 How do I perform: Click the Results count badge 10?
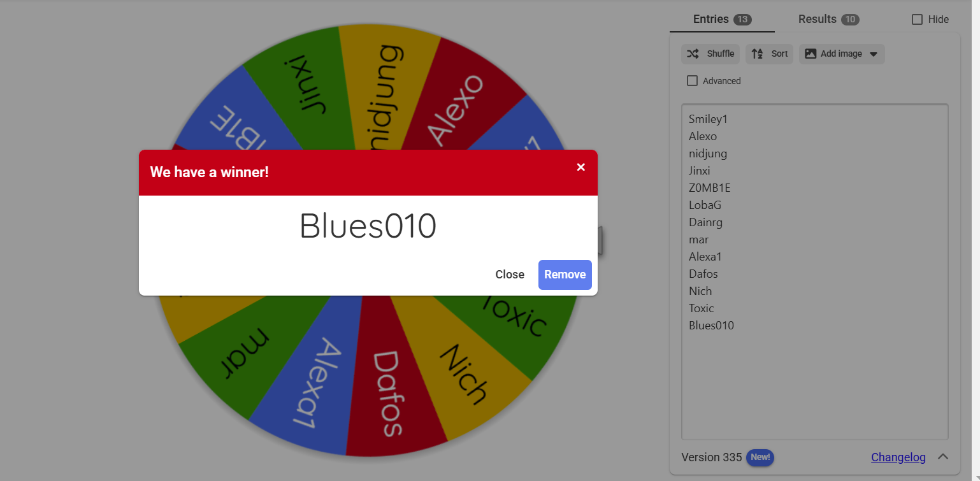[x=850, y=20]
